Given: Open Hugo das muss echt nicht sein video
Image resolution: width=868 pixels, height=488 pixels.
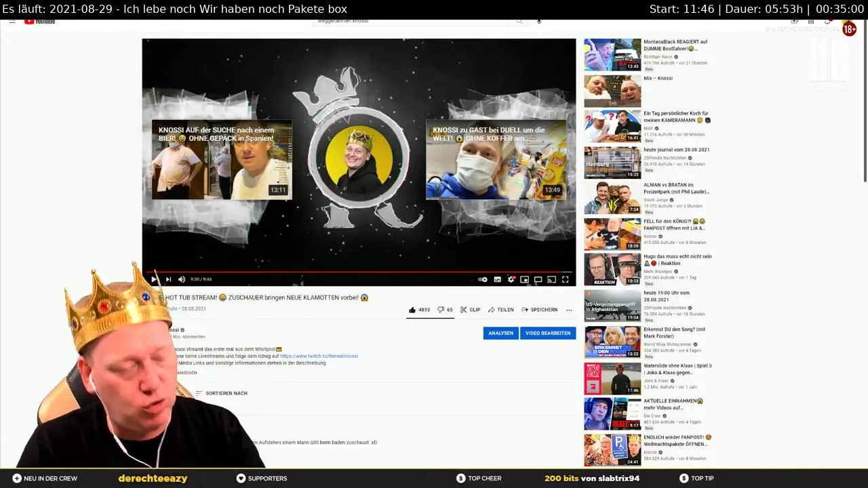Looking at the screenshot, I should (612, 270).
